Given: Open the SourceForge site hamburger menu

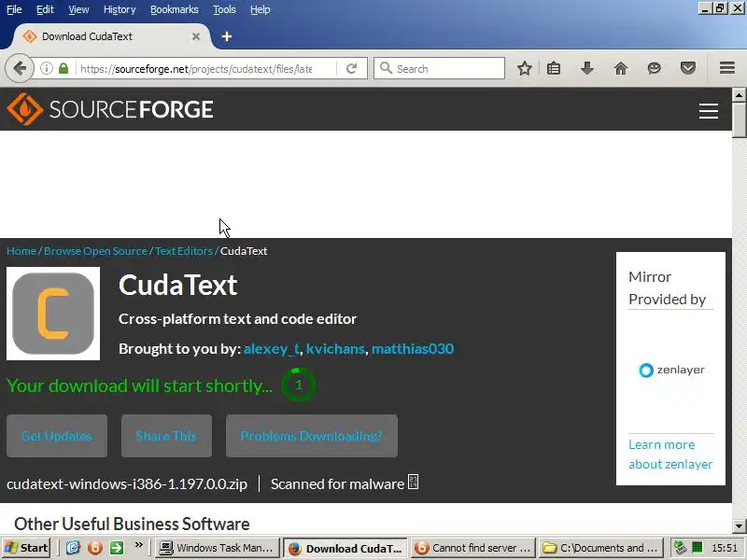Looking at the screenshot, I should [x=709, y=111].
